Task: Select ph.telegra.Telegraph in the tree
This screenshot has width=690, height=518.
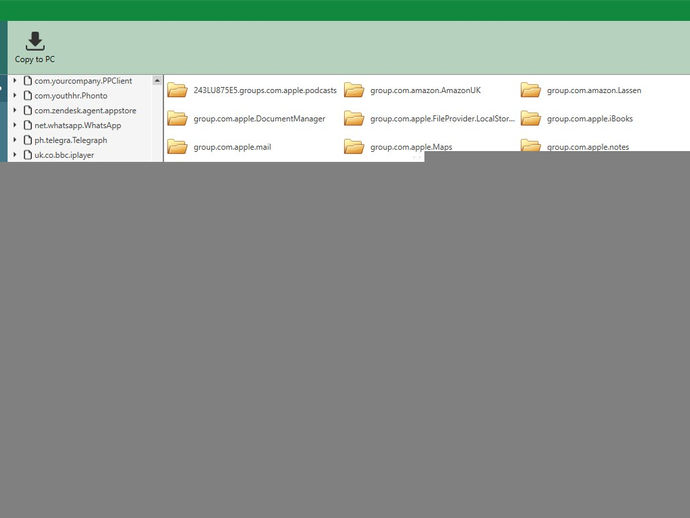Action: click(71, 140)
